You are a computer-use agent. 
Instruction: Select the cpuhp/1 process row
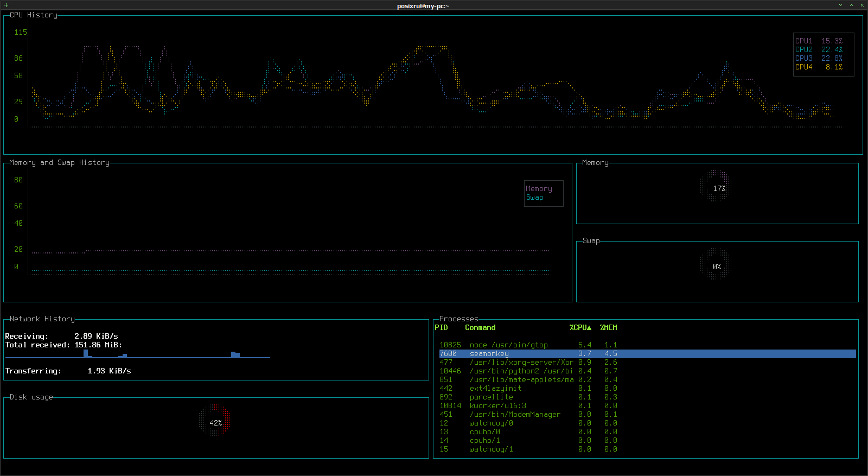(x=648, y=440)
